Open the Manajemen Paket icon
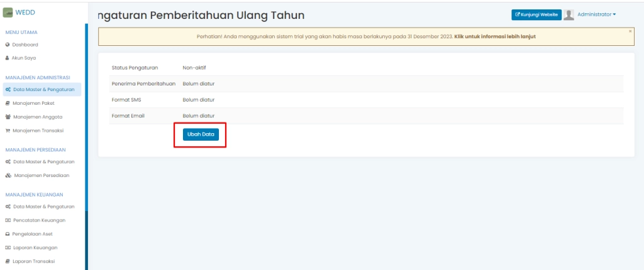This screenshot has height=270, width=644. pos(8,103)
